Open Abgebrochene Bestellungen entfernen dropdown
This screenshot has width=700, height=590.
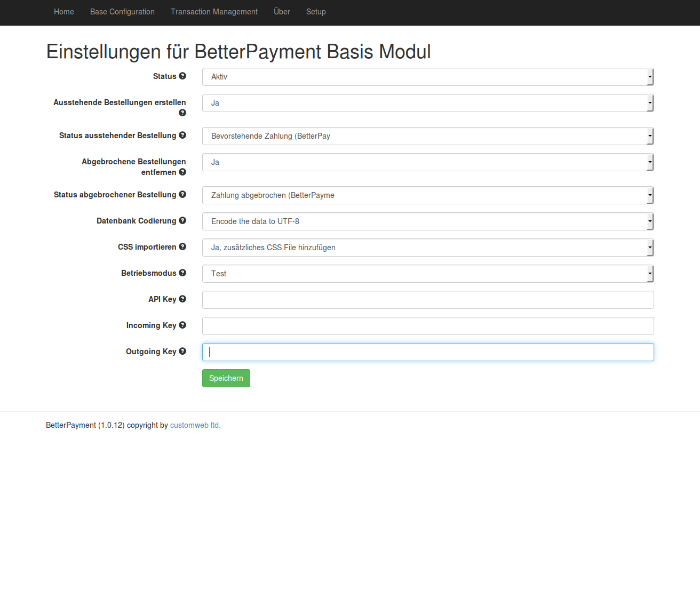click(428, 162)
